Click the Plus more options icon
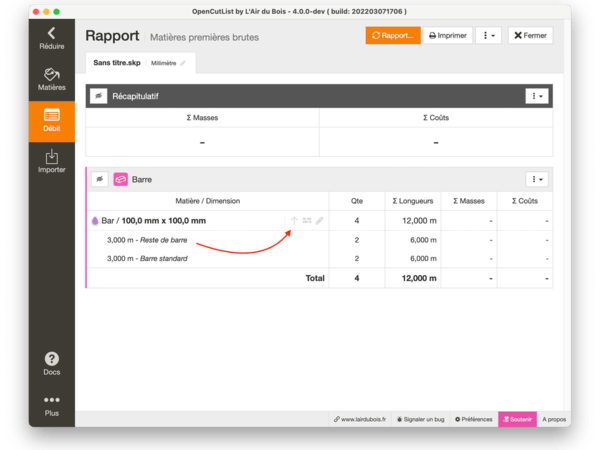600x450 pixels. click(51, 405)
